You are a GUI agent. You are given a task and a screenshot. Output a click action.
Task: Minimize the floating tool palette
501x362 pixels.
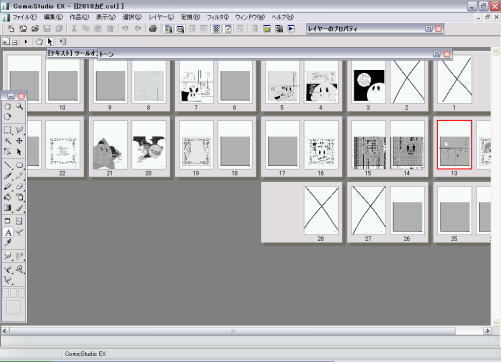(x=11, y=96)
